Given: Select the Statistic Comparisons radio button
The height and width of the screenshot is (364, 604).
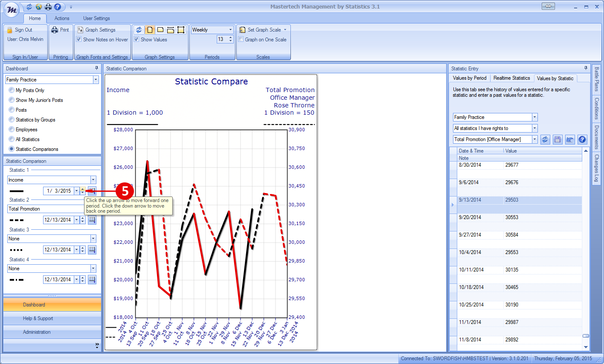Looking at the screenshot, I should [12, 149].
